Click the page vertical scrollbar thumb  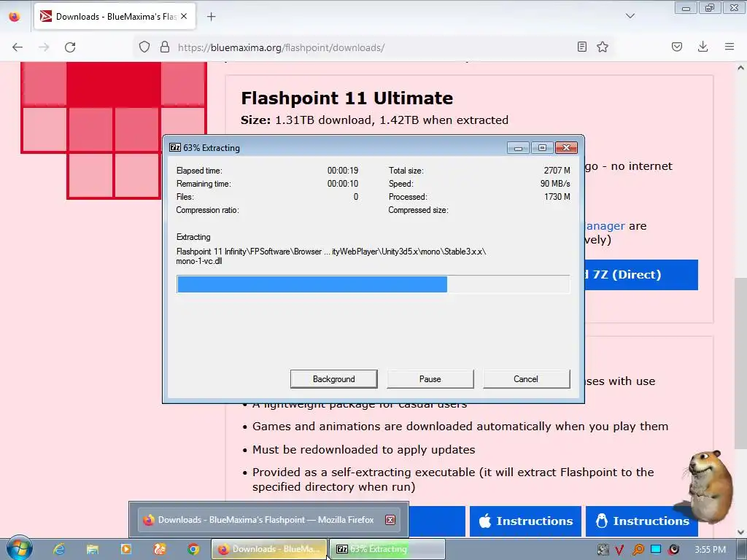(740, 362)
